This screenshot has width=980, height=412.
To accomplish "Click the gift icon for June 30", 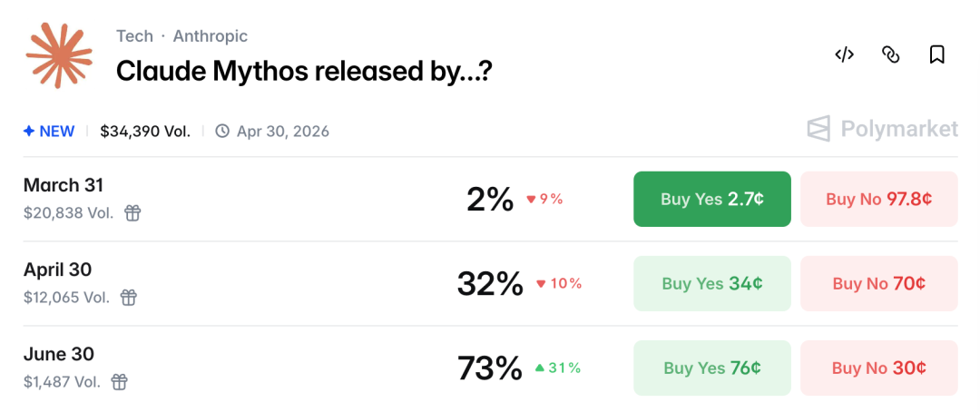I will pyautogui.click(x=119, y=382).
